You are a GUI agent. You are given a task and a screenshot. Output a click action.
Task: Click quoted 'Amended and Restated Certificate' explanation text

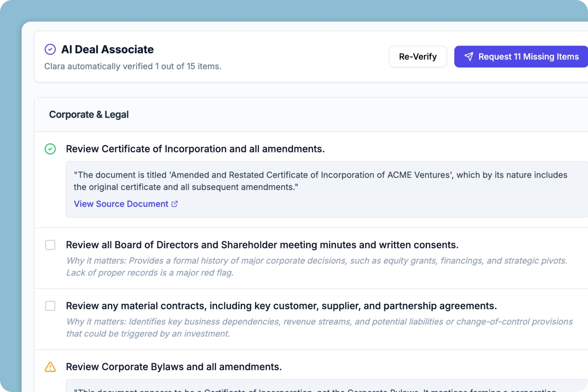321,181
